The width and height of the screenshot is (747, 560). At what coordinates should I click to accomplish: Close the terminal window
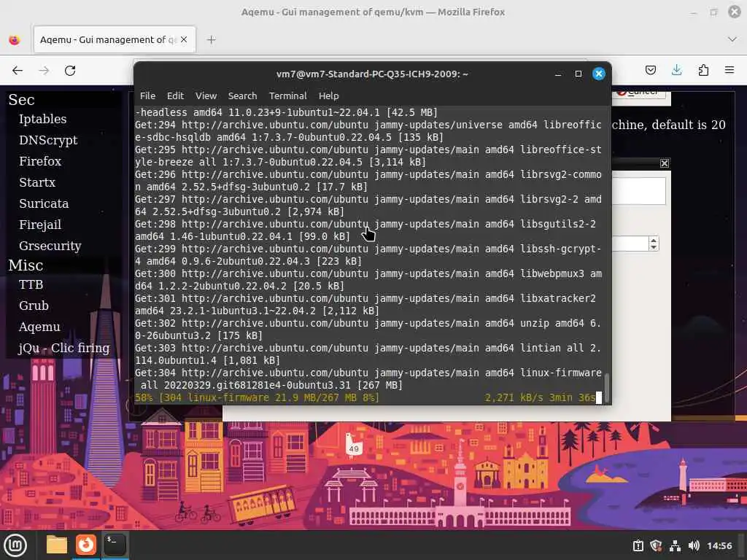tap(599, 74)
